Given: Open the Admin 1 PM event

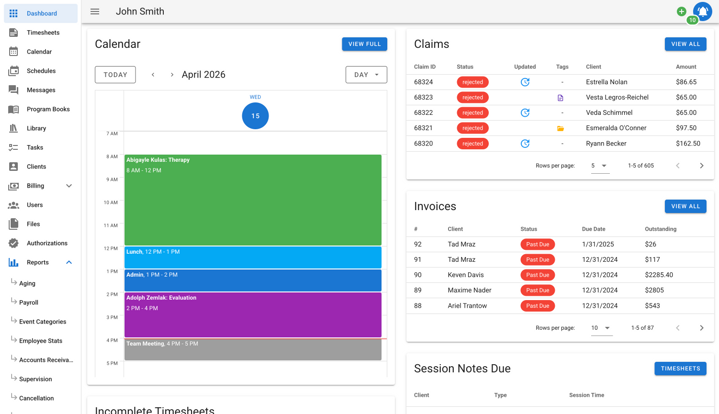Looking at the screenshot, I should (x=253, y=280).
